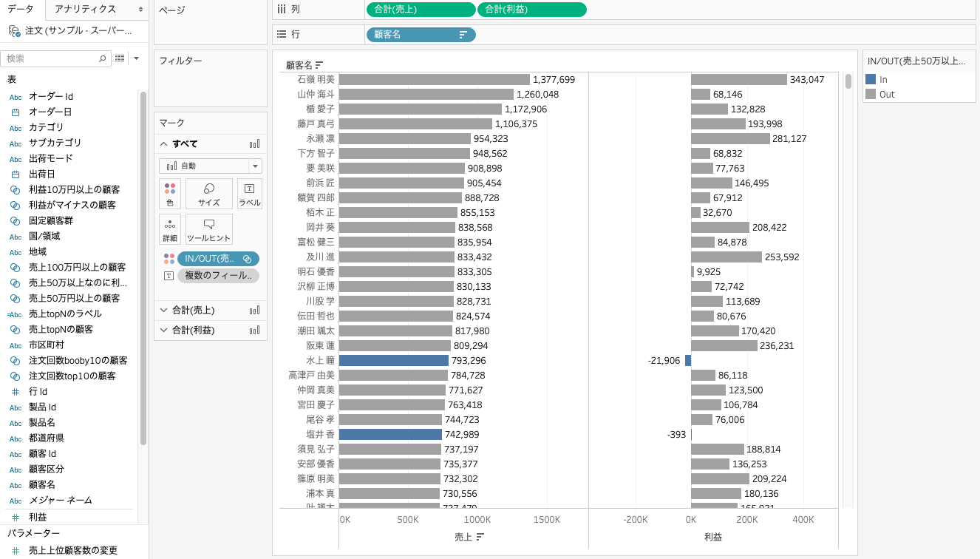Screen dimensions: 980x559
Task: Click the chart's vertical scrollbar thumb
Action: point(848,81)
